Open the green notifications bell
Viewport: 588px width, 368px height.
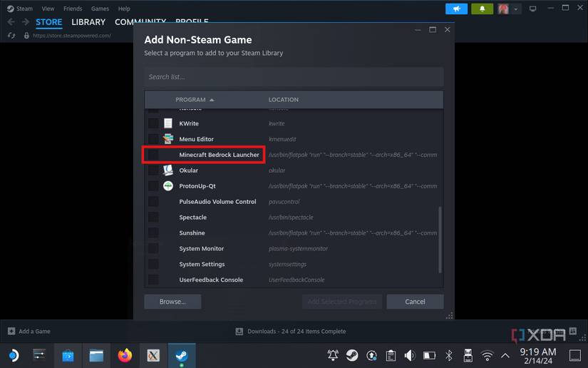tap(482, 9)
